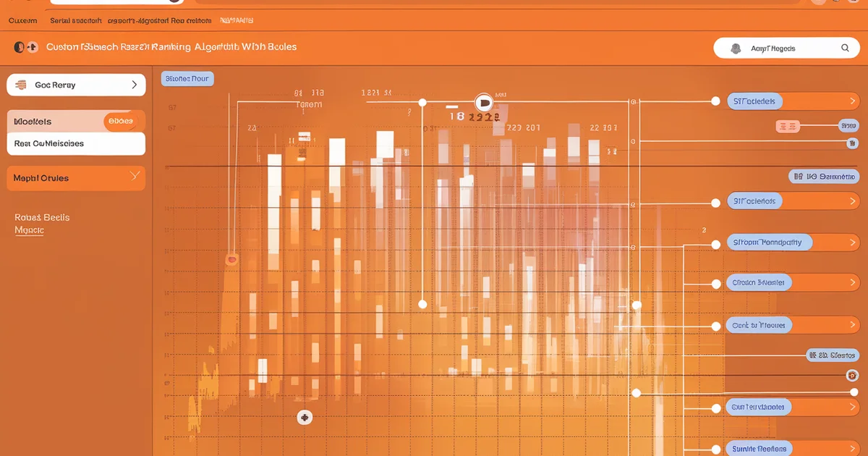Click the flag marker icon atop the chart
The width and height of the screenshot is (868, 456).
coord(483,102)
